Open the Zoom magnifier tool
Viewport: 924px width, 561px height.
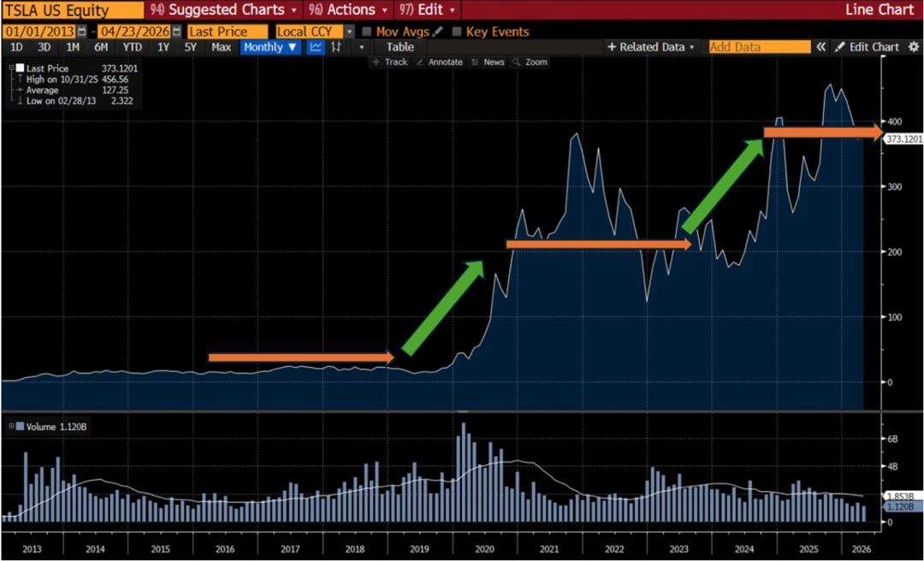[x=530, y=62]
